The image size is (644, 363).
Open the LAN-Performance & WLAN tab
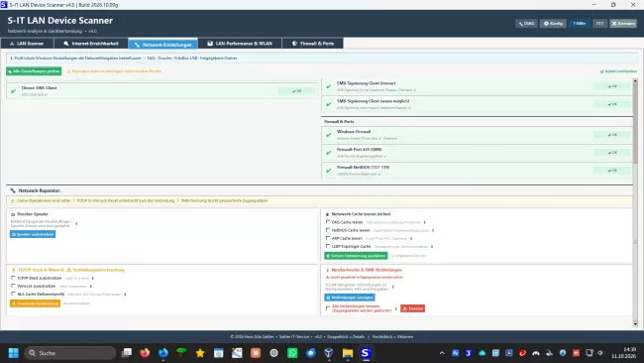(x=240, y=44)
